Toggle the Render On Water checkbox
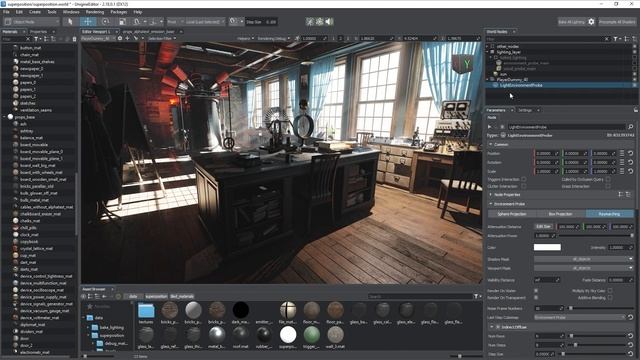640x360 pixels. pyautogui.click(x=536, y=291)
